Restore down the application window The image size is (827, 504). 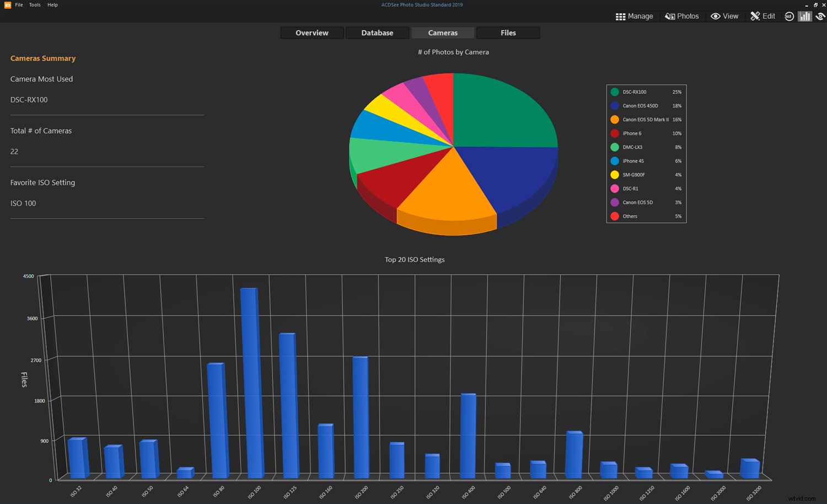tap(815, 5)
